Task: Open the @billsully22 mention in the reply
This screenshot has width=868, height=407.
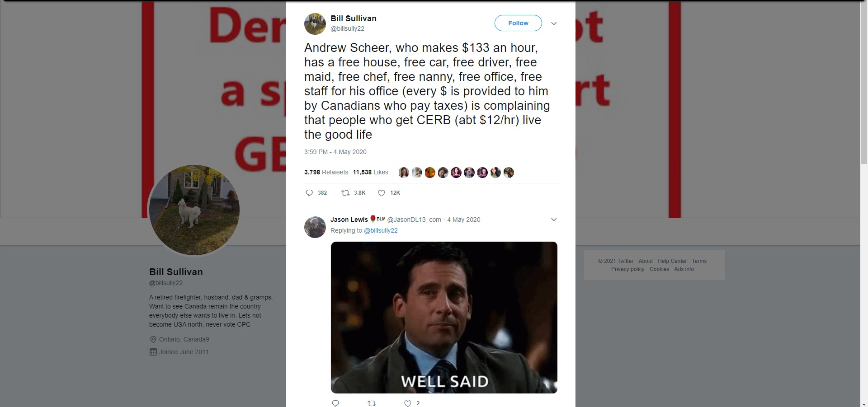Action: pyautogui.click(x=381, y=230)
